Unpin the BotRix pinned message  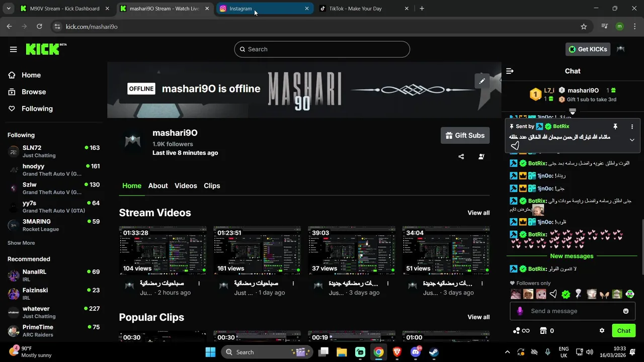(x=615, y=127)
